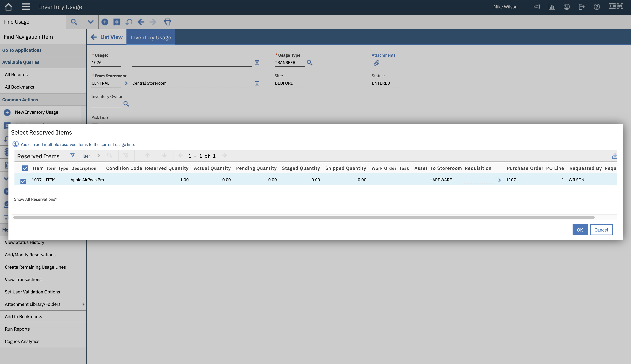This screenshot has height=364, width=631.
Task: Expand the Find Usage dropdown chevron
Action: 90,22
